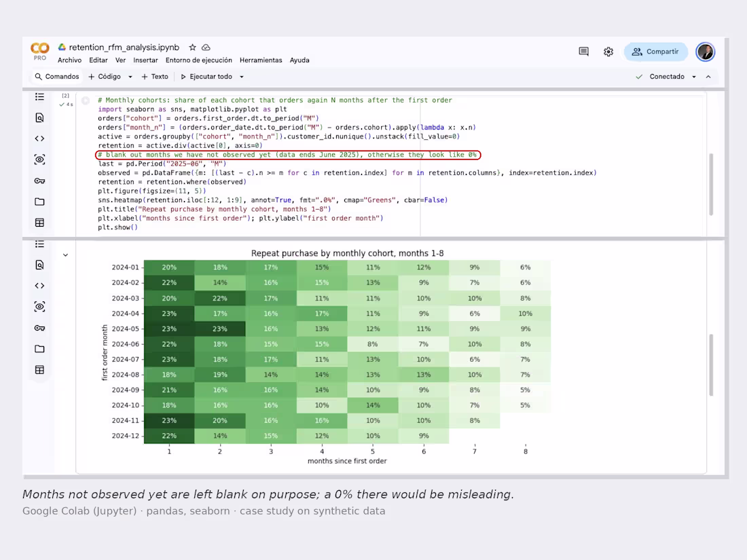The width and height of the screenshot is (747, 560).
Task: Click the 8% cell in 2024-11 month 7
Action: pyautogui.click(x=475, y=420)
